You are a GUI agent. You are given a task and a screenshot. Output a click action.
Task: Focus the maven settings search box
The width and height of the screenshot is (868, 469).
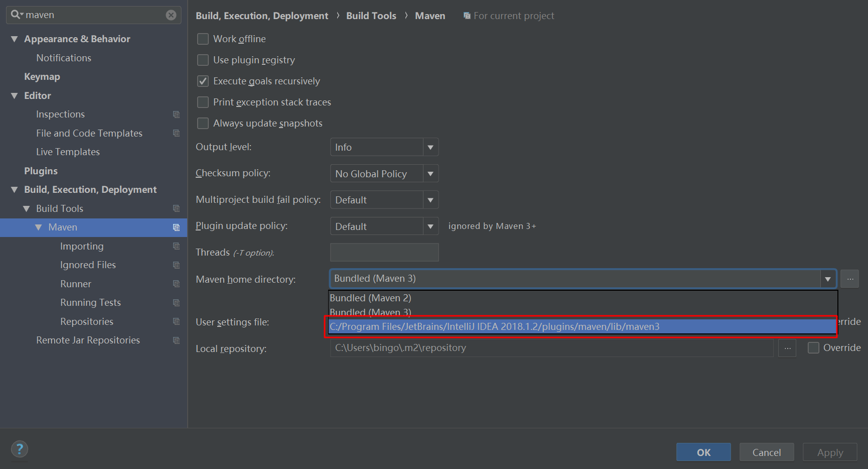pyautogui.click(x=94, y=15)
